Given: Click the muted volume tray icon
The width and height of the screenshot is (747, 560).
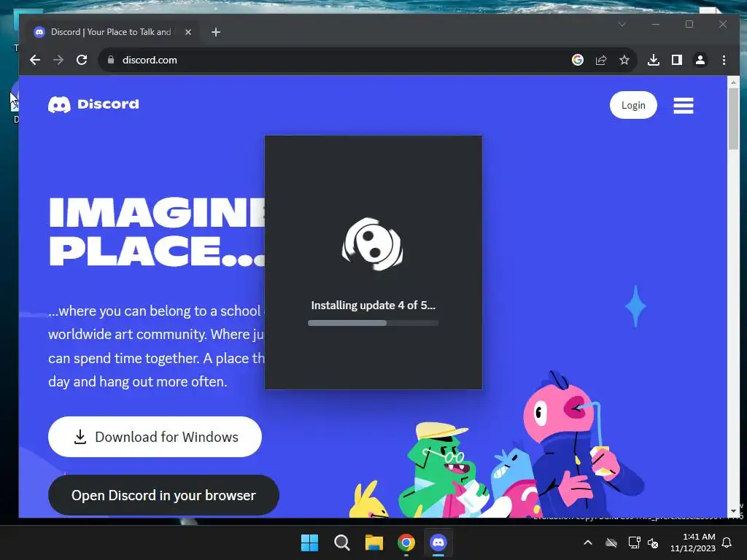Looking at the screenshot, I should coord(653,542).
